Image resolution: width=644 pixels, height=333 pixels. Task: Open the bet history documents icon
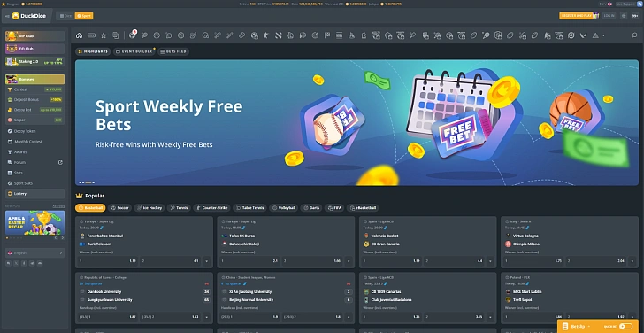(116, 35)
